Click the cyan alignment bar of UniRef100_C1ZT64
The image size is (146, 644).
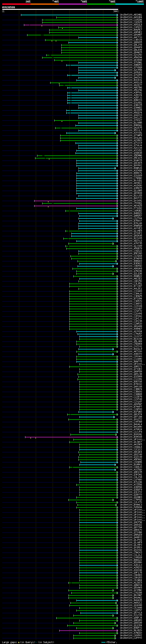click(96, 218)
